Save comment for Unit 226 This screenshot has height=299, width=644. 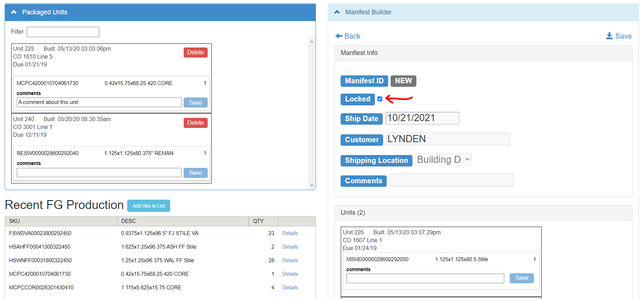click(x=521, y=278)
